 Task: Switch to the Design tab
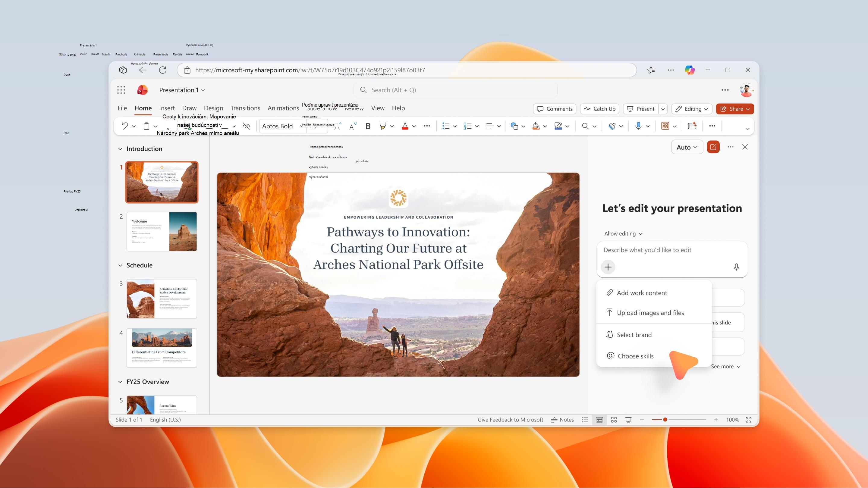pos(213,108)
